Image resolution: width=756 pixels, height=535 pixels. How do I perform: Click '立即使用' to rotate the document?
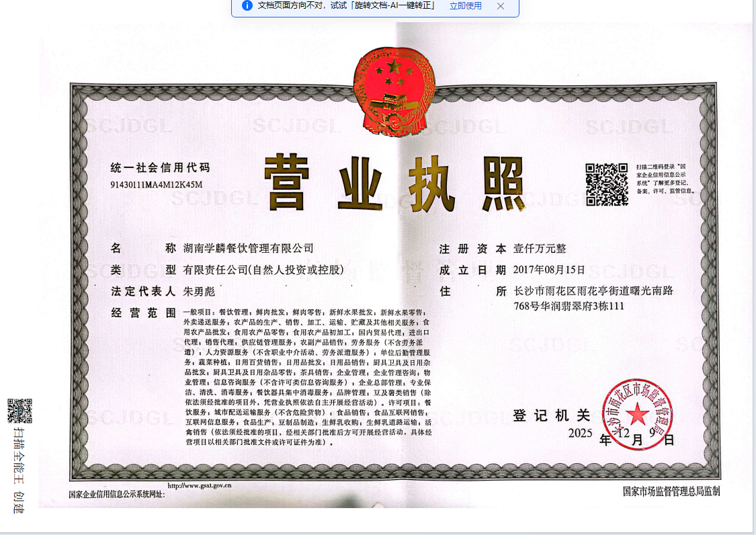point(465,6)
